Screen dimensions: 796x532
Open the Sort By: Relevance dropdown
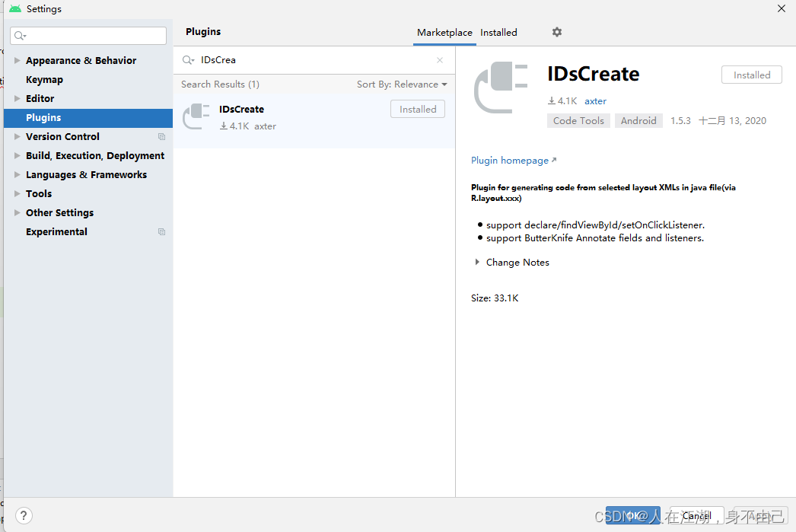[402, 84]
